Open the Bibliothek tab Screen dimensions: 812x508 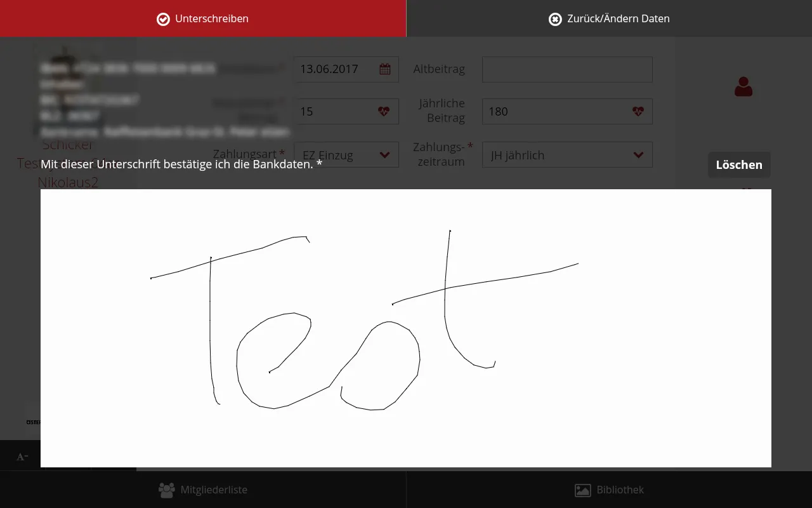pos(609,490)
